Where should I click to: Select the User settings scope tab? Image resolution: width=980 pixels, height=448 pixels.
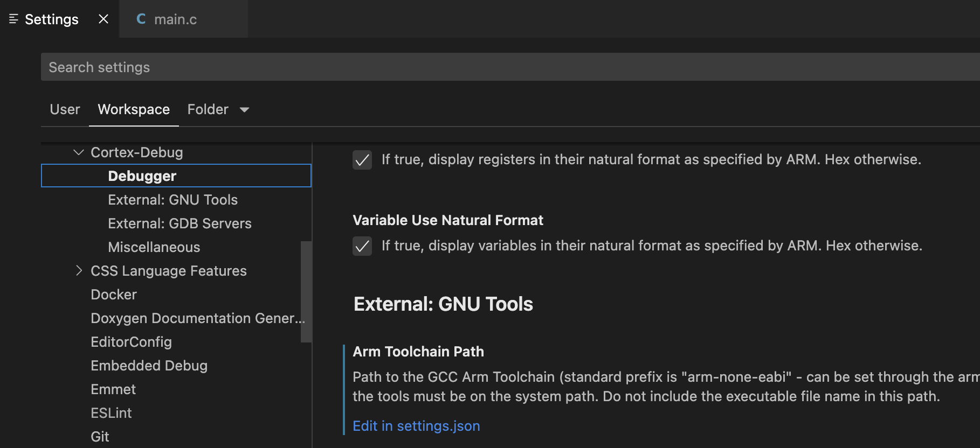point(65,109)
